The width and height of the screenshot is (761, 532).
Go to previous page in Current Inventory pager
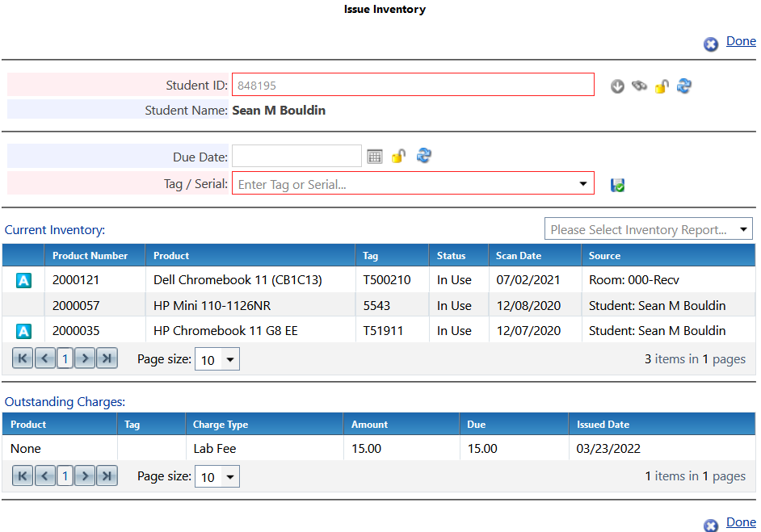click(44, 358)
